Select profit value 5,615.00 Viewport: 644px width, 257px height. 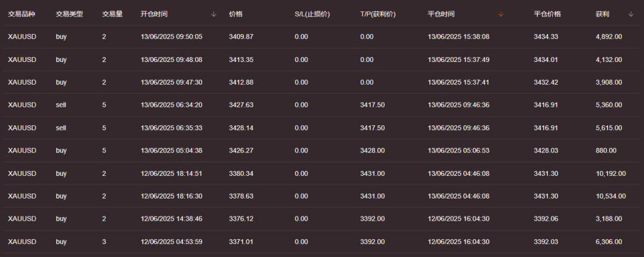pyautogui.click(x=609, y=128)
